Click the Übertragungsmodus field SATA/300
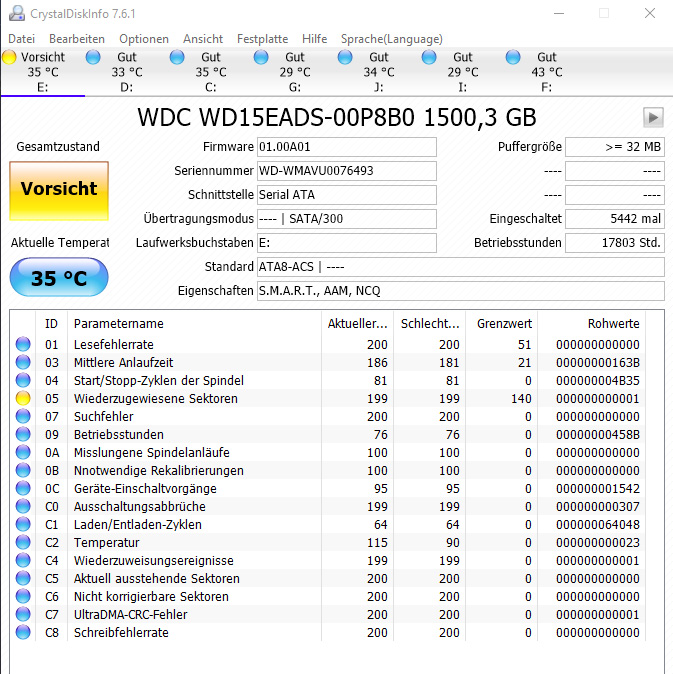The image size is (673, 674). 347,219
